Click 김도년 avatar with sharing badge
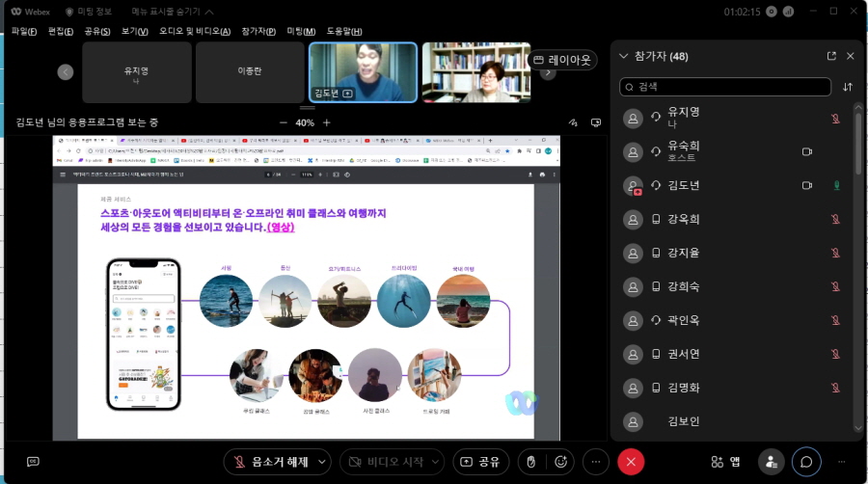Image resolution: width=868 pixels, height=484 pixels. coord(633,186)
